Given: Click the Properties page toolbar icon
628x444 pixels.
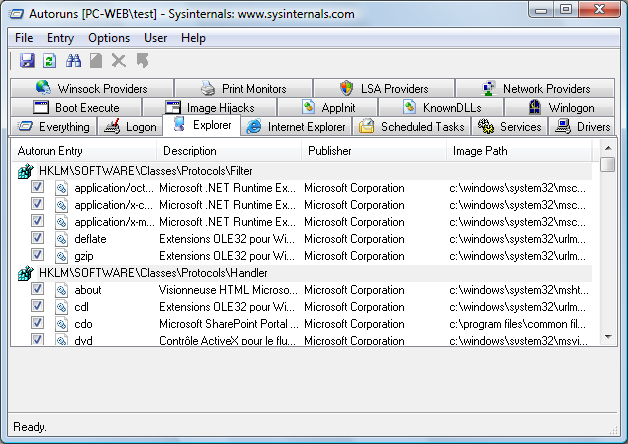Looking at the screenshot, I should (95, 61).
